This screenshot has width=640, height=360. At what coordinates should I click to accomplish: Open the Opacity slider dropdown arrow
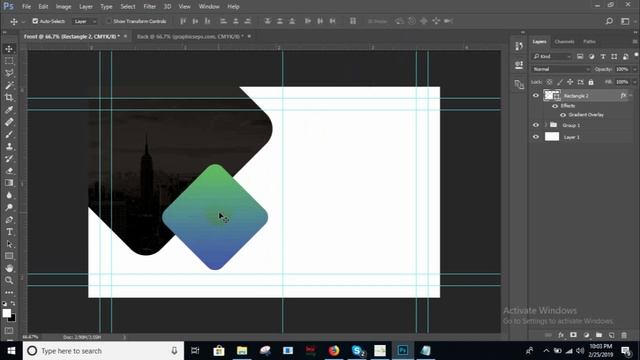(634, 69)
